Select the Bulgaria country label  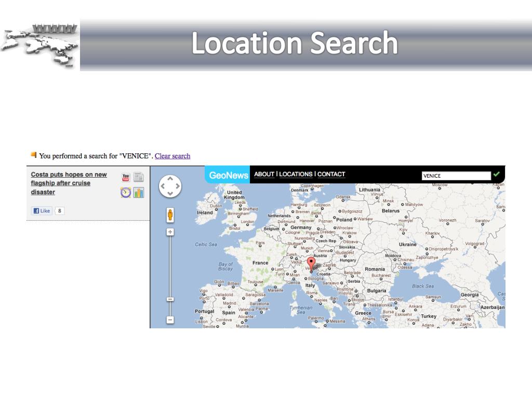pyautogui.click(x=377, y=291)
